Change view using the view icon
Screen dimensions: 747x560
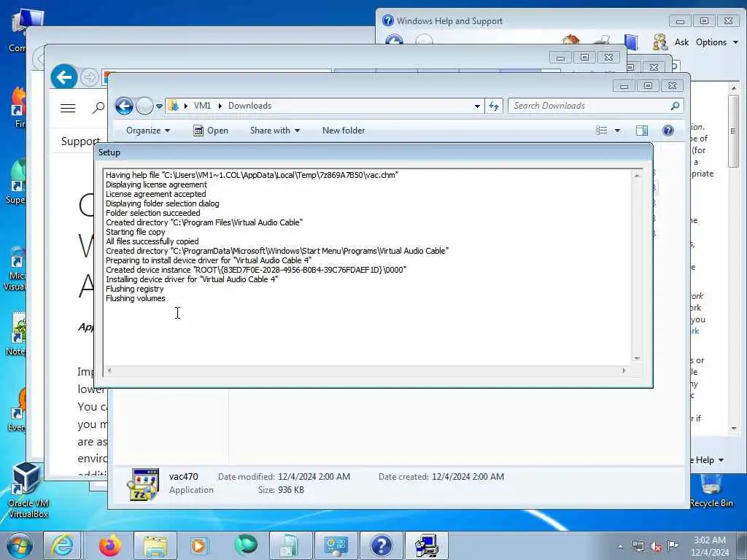pyautogui.click(x=602, y=131)
